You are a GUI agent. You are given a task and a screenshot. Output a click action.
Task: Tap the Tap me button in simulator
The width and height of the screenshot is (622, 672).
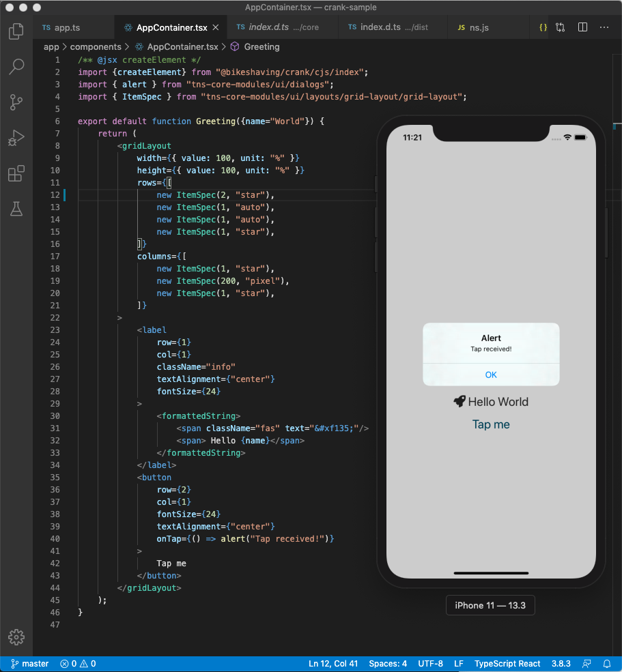[491, 425]
